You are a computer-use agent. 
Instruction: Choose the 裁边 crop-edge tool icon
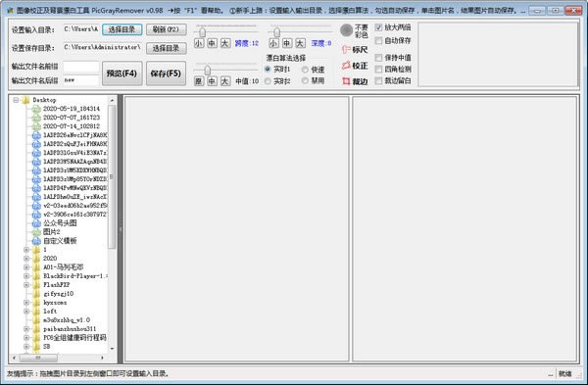click(x=346, y=81)
